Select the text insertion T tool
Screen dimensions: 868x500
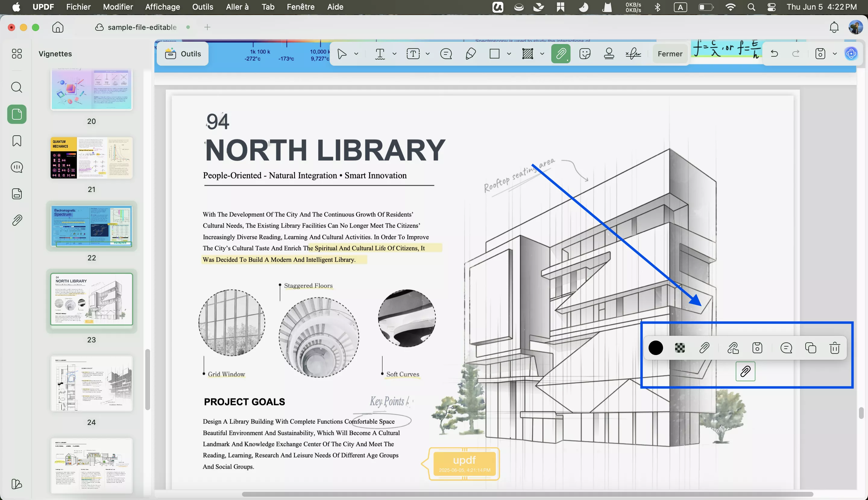380,54
